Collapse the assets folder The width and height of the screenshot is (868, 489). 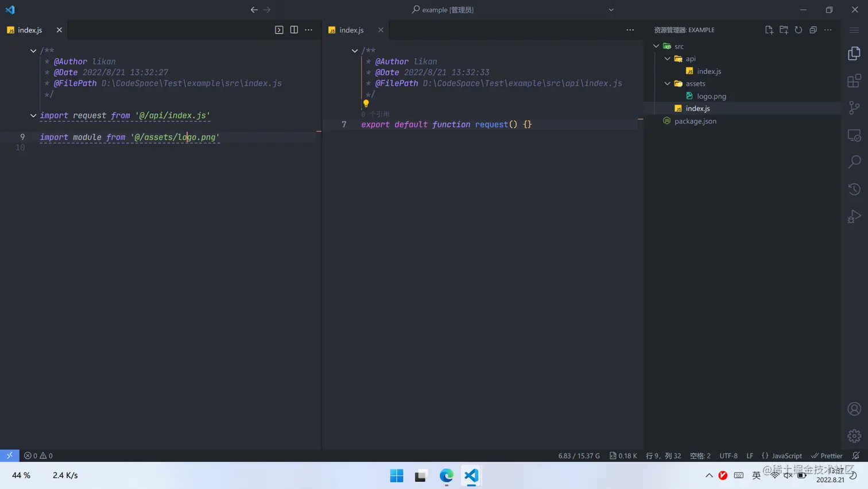[x=668, y=83]
